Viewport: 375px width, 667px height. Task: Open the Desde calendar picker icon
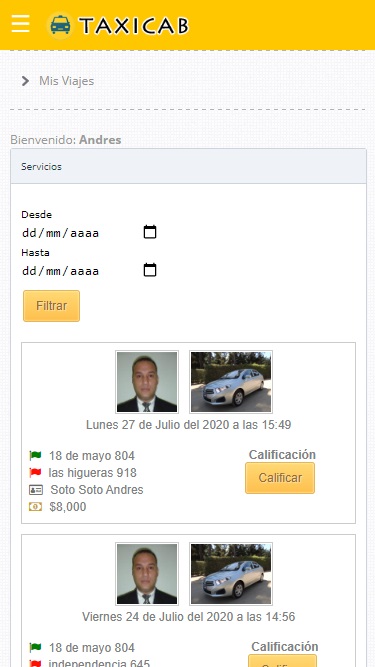click(x=150, y=232)
